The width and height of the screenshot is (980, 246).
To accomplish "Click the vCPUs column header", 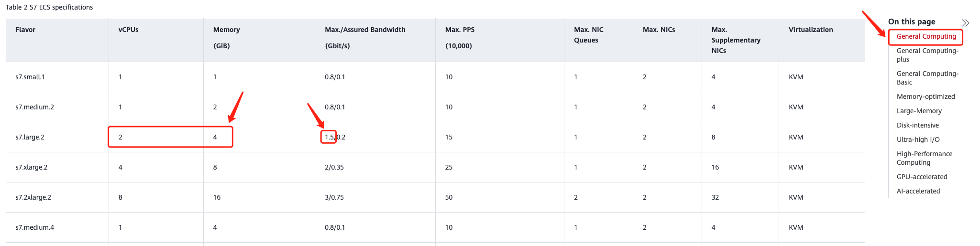I will 128,30.
